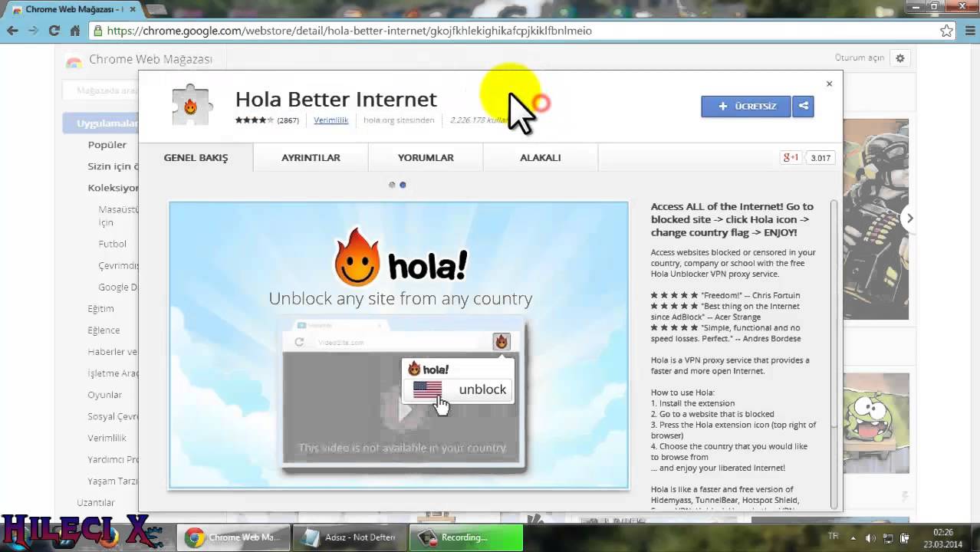980x552 pixels.
Task: Click the Cut the Rope game thumbnail
Action: [876, 423]
